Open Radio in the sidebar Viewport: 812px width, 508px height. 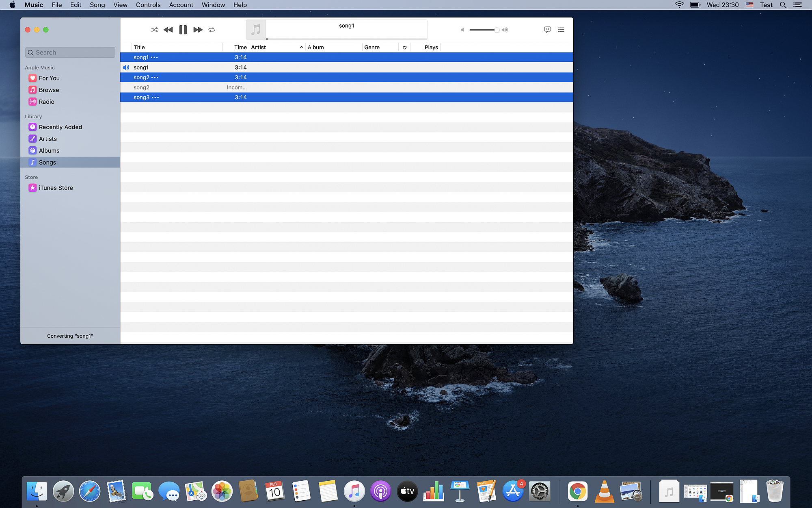click(46, 102)
